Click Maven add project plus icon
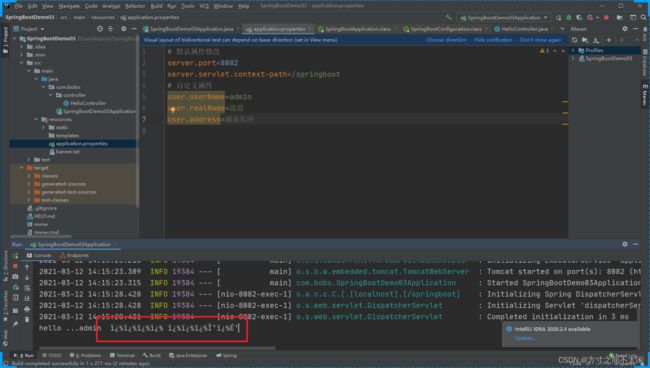650x368 pixels. coord(609,40)
